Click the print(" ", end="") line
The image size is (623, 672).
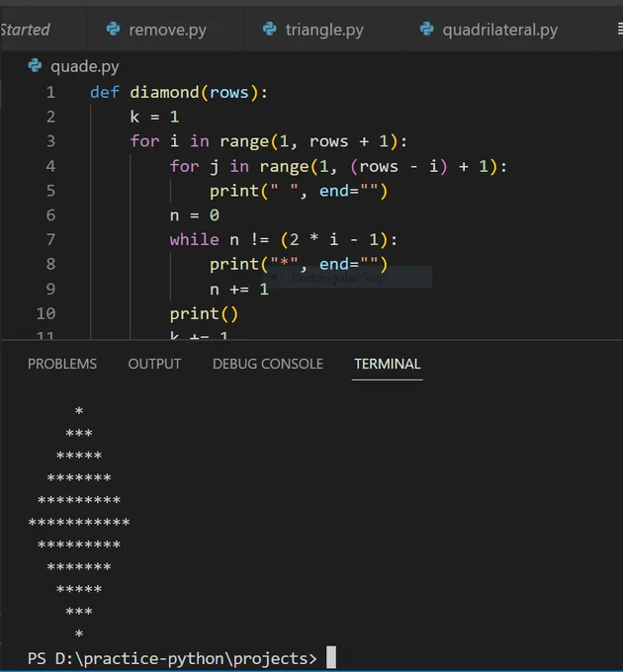299,191
